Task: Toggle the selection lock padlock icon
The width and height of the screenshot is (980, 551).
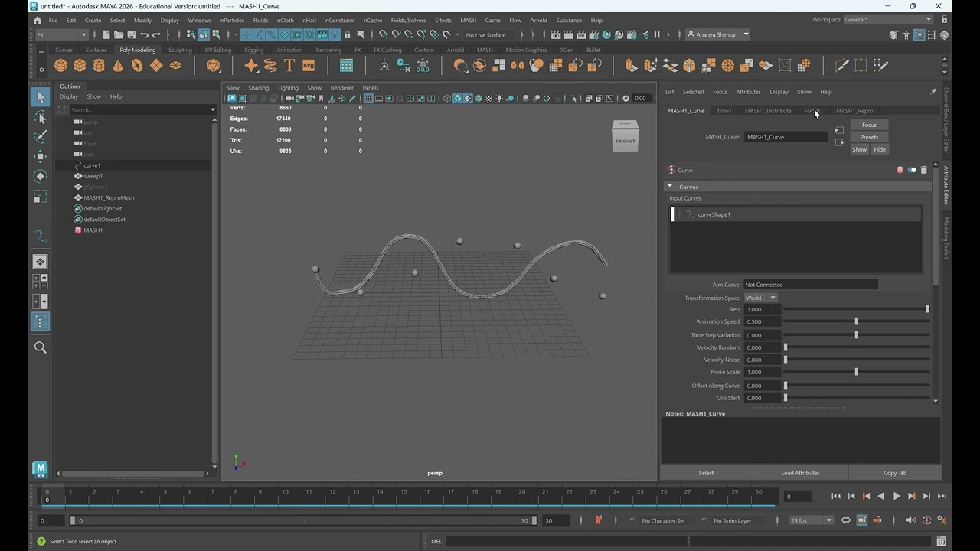Action: pos(348,34)
